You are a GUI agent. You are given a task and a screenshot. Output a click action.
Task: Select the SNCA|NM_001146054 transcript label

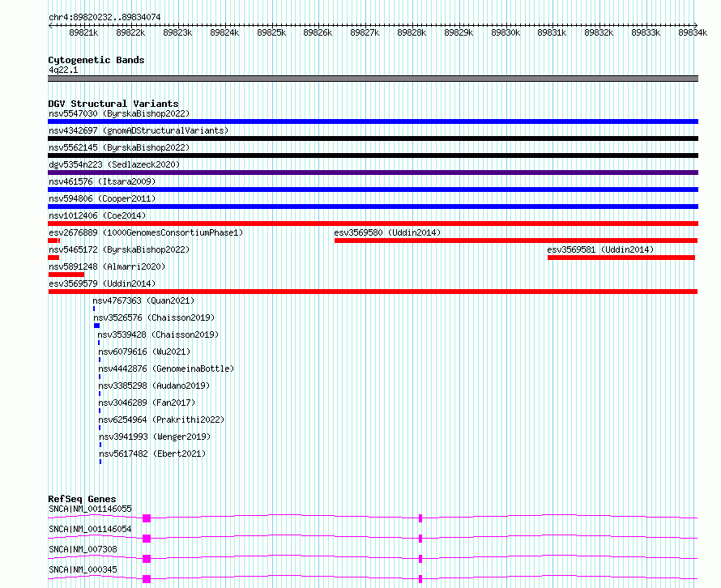tap(90, 529)
